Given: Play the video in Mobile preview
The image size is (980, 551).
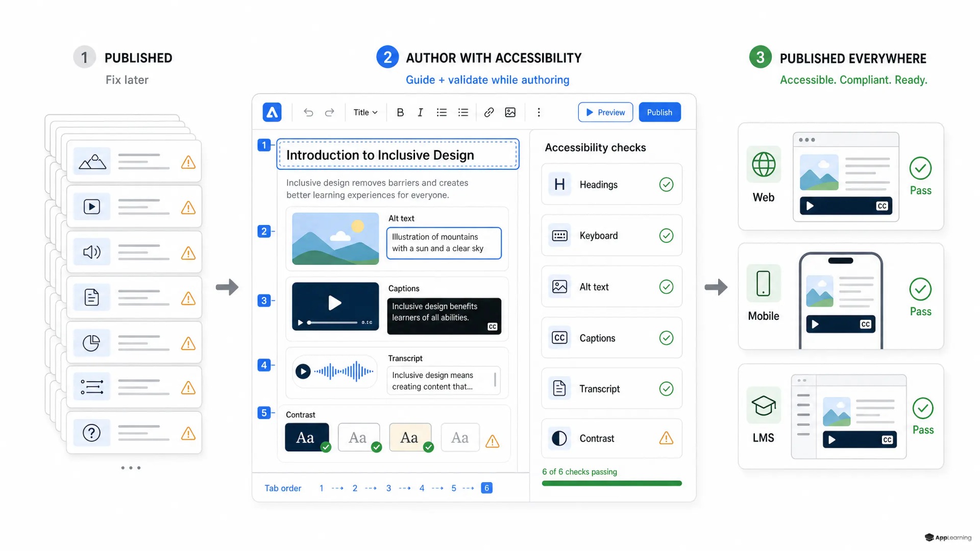Looking at the screenshot, I should pos(815,324).
